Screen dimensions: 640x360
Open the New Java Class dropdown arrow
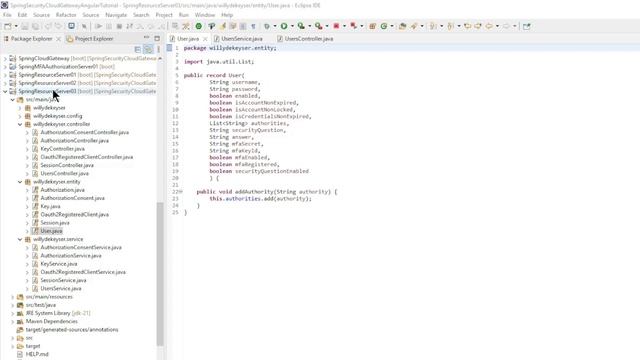tap(392, 26)
